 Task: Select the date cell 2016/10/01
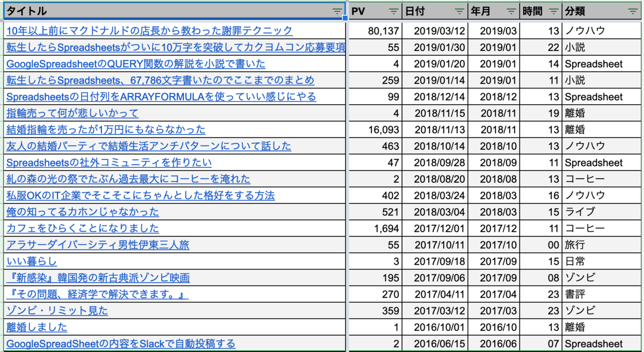pyautogui.click(x=435, y=327)
